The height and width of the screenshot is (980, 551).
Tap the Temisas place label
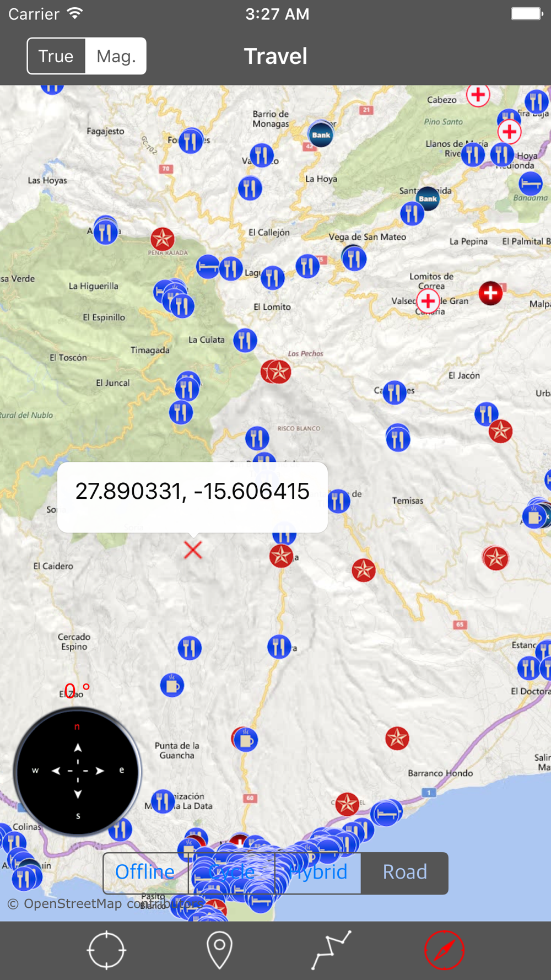[x=408, y=500]
